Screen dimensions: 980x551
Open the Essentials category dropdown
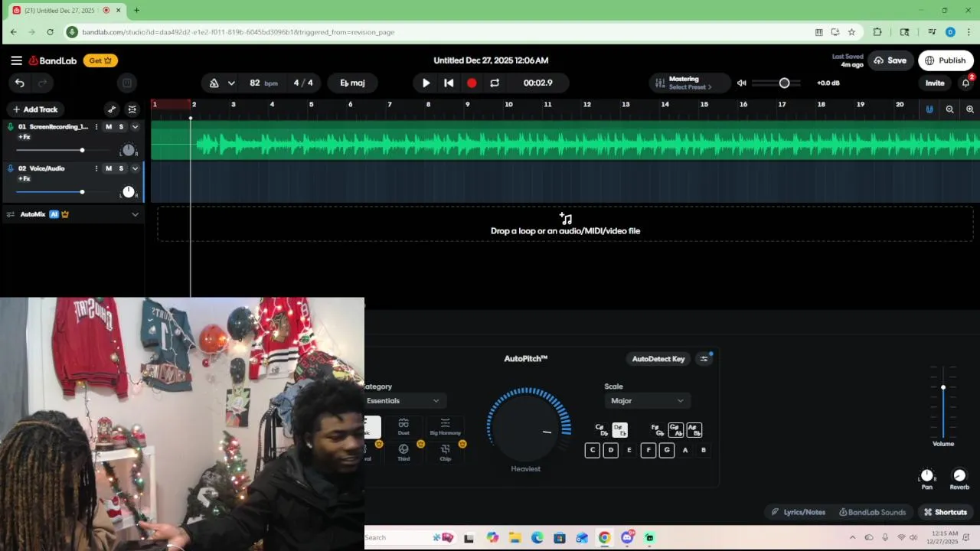404,401
